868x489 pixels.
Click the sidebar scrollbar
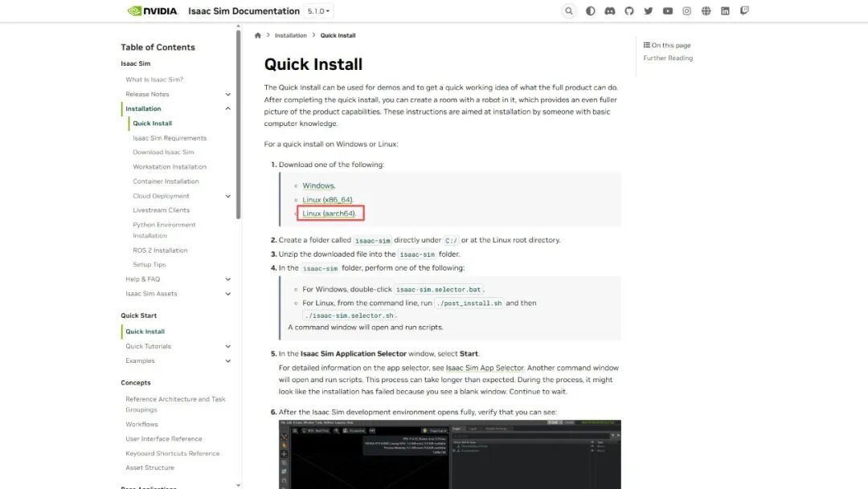click(x=239, y=124)
